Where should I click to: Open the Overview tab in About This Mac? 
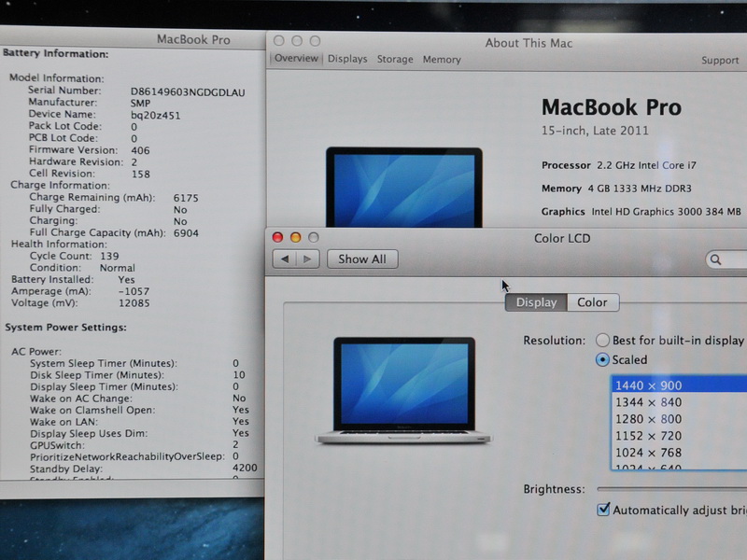296,59
